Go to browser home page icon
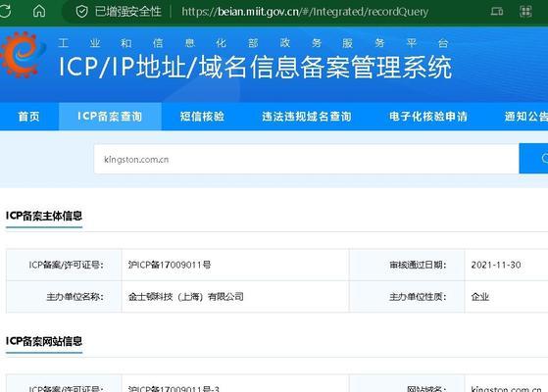Image resolution: width=548 pixels, height=392 pixels. (x=39, y=11)
